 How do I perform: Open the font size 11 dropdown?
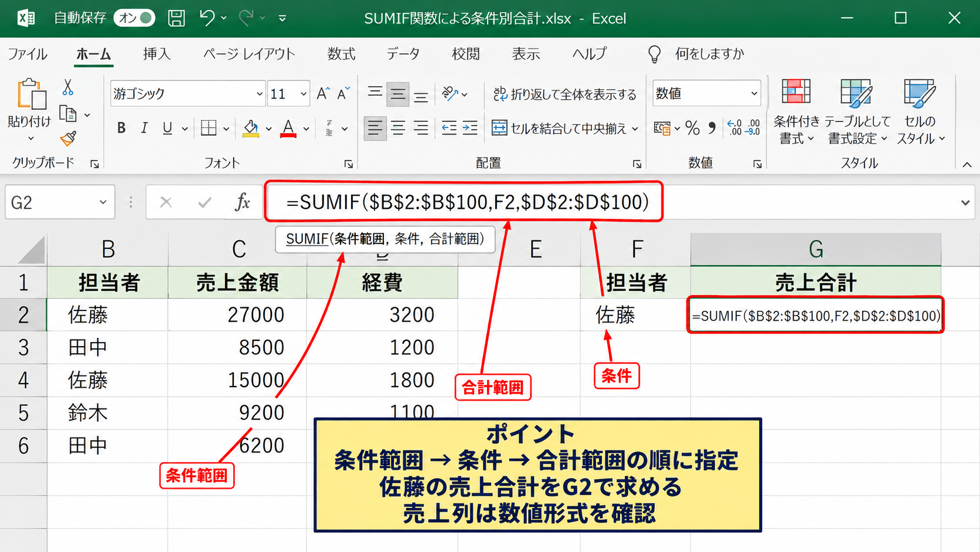304,94
